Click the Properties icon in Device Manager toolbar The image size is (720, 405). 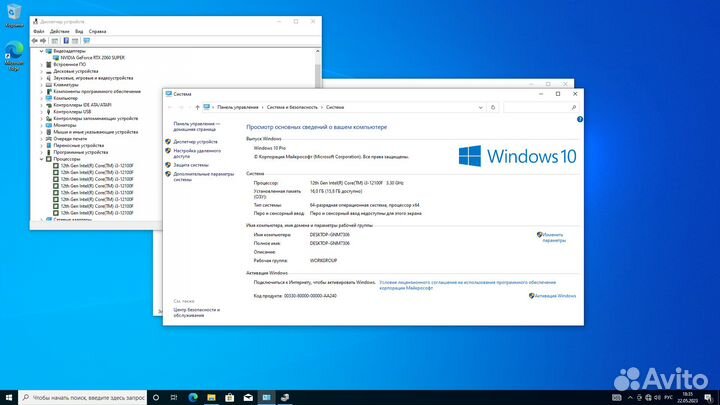tap(55, 41)
